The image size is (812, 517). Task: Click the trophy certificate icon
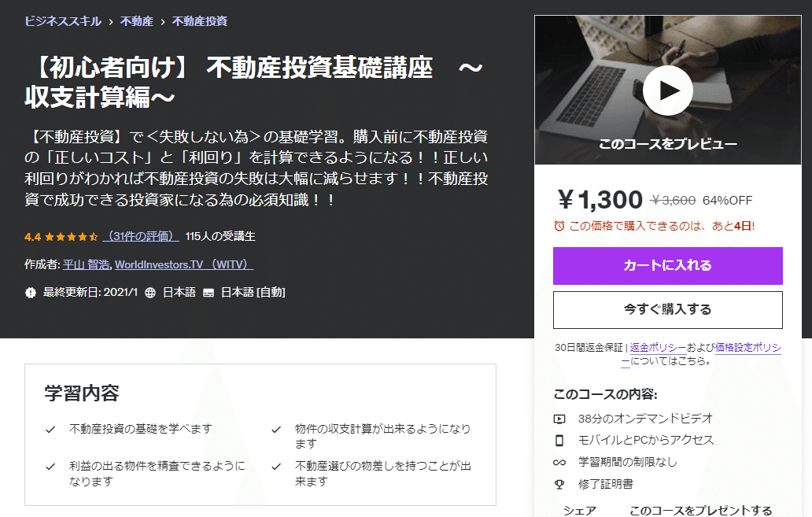(x=559, y=485)
